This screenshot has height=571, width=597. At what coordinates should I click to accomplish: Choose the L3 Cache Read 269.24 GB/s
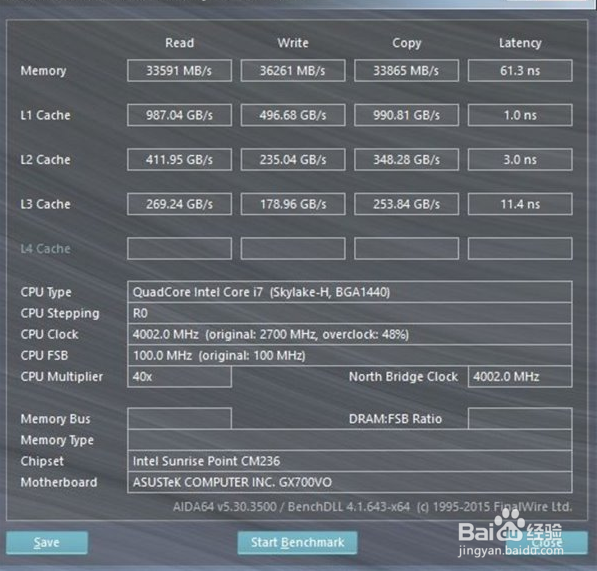pos(179,204)
